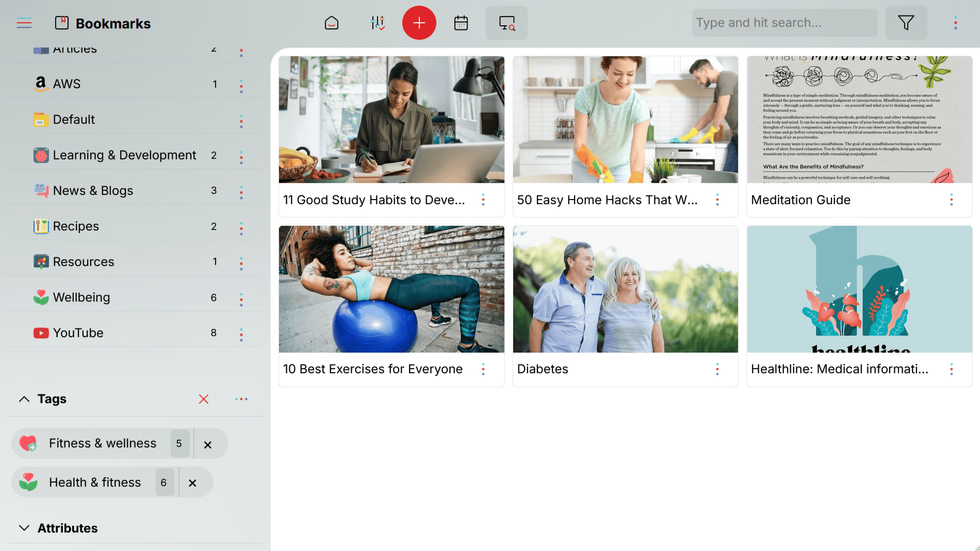980x551 pixels.
Task: Add a new bookmark with the red plus button
Action: tap(419, 23)
